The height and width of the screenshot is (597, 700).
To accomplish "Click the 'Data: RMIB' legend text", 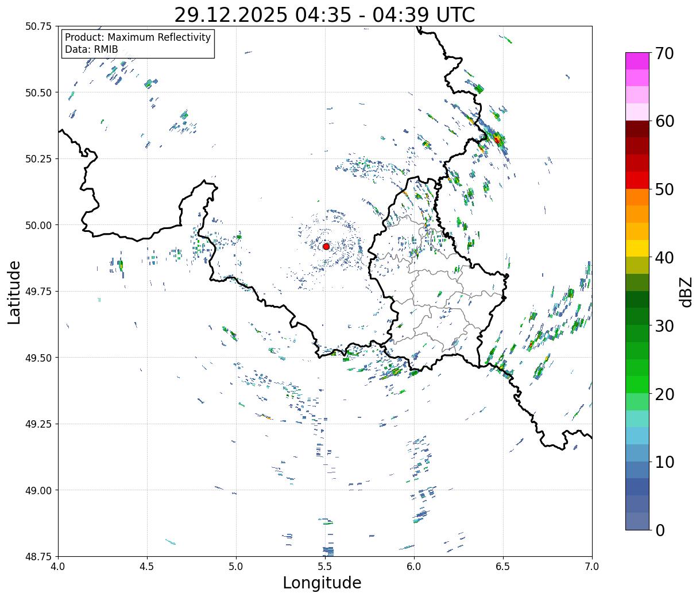I will tap(91, 49).
